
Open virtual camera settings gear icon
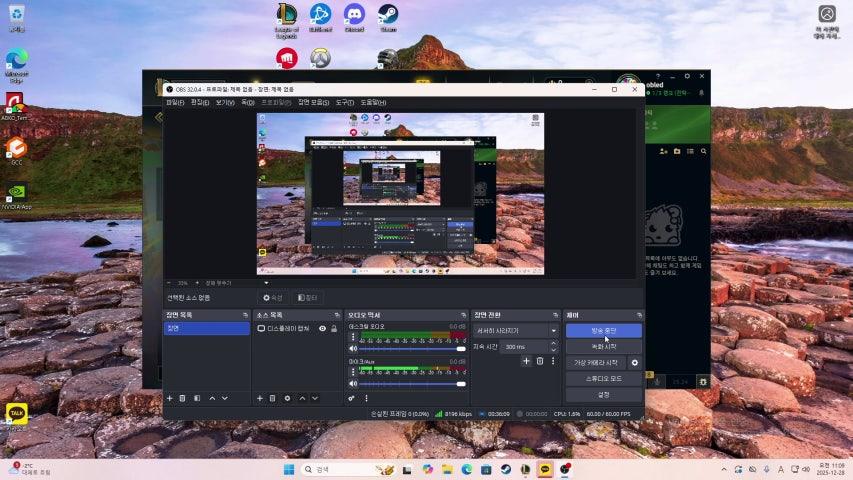tap(634, 363)
